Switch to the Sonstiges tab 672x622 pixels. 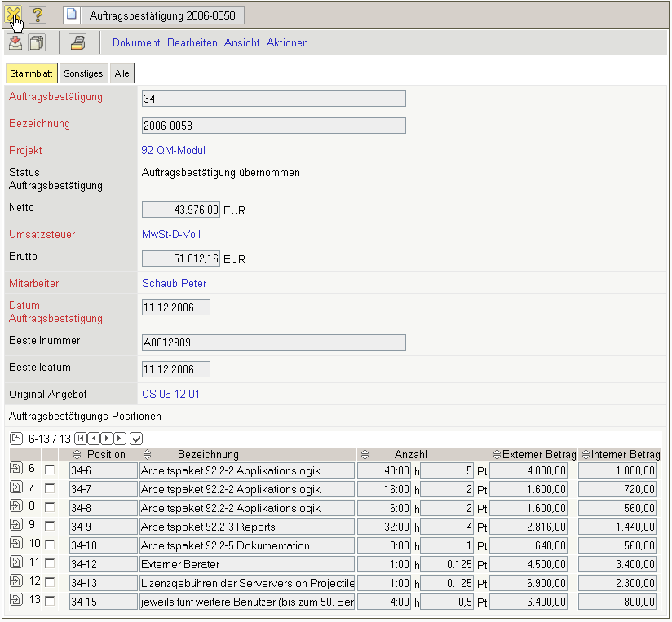[x=83, y=73]
